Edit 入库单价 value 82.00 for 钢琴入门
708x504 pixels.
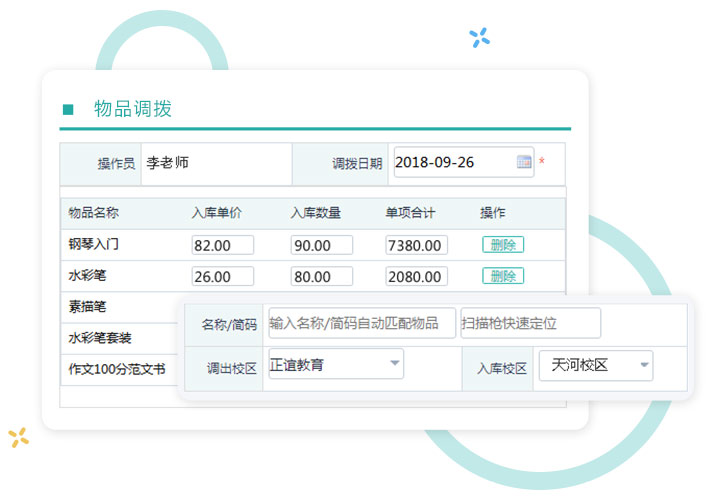point(222,245)
